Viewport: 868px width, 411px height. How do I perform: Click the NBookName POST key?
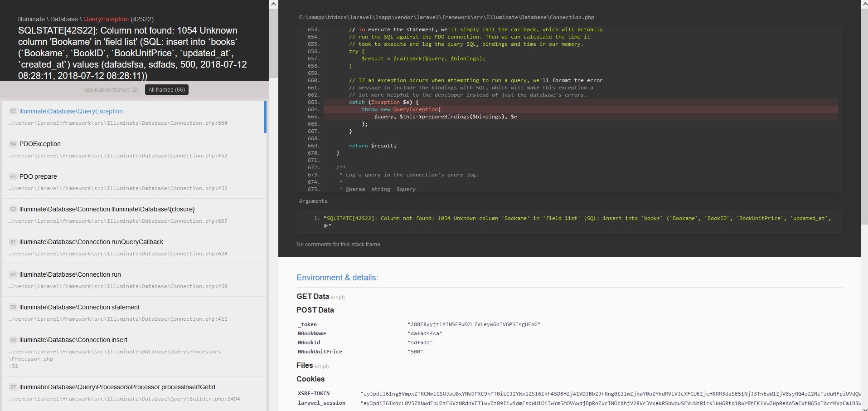point(312,333)
